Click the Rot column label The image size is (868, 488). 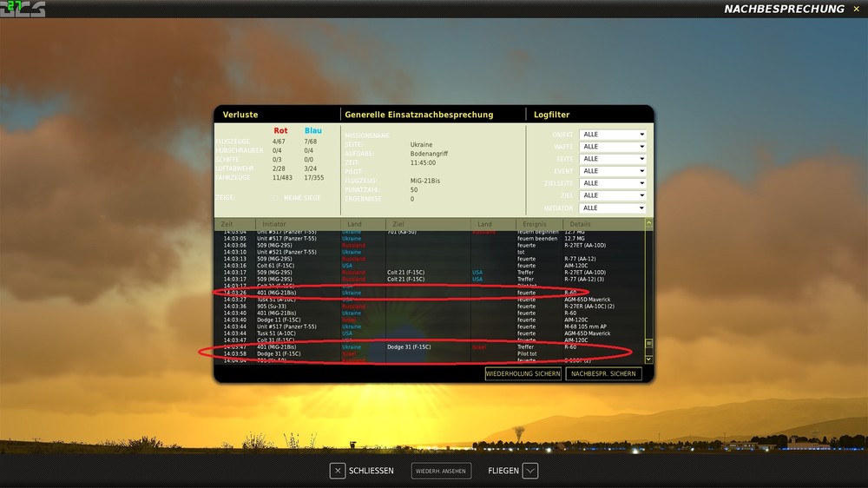pyautogui.click(x=280, y=131)
